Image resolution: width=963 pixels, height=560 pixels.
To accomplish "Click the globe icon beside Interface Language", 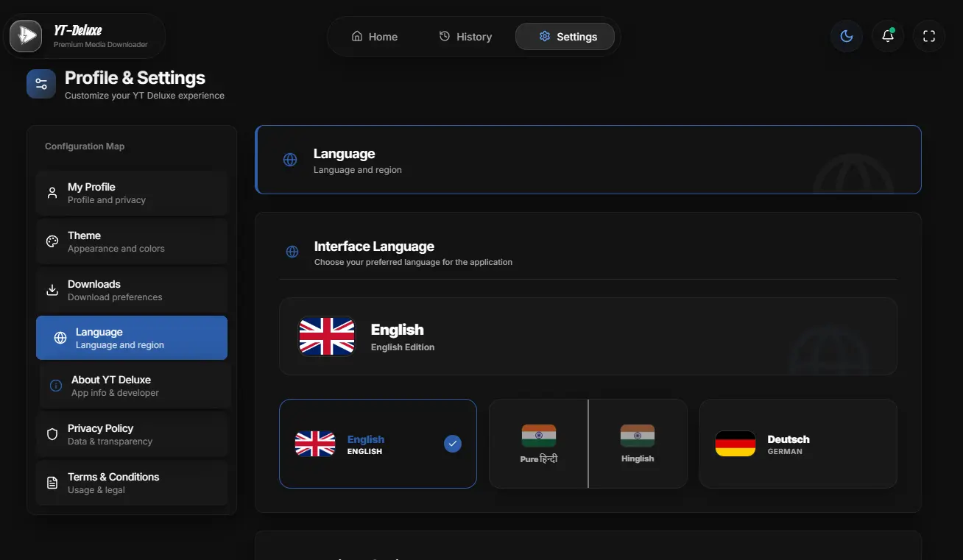I will [292, 252].
